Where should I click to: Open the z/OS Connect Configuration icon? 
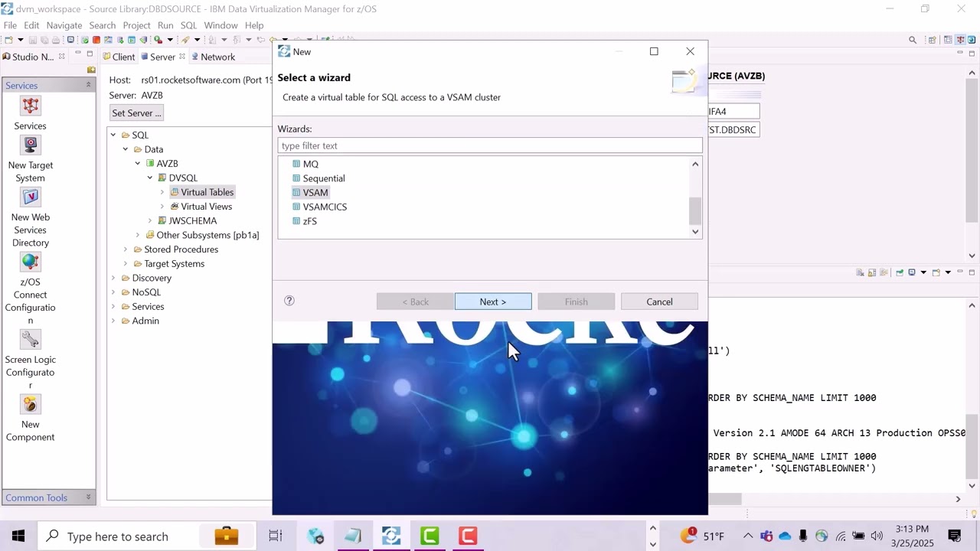pos(31,262)
